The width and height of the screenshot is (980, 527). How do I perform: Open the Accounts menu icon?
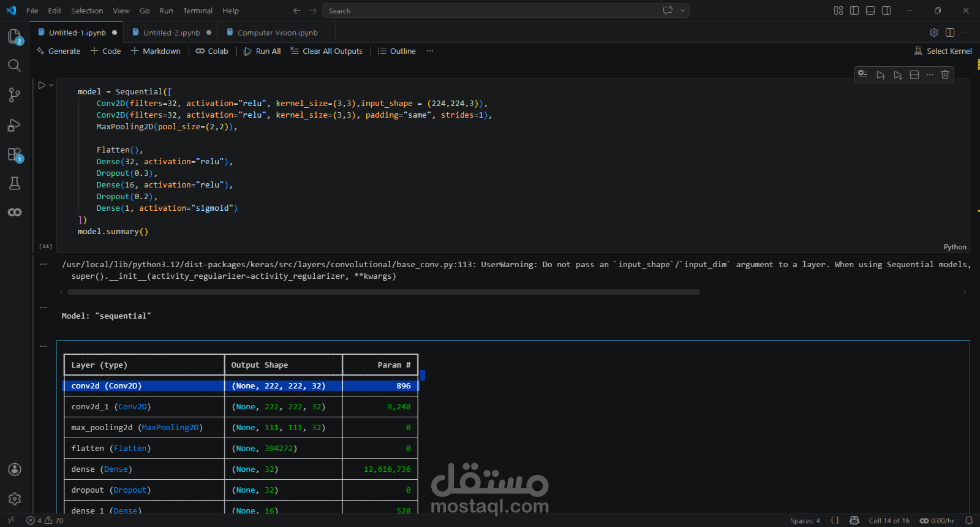point(15,469)
